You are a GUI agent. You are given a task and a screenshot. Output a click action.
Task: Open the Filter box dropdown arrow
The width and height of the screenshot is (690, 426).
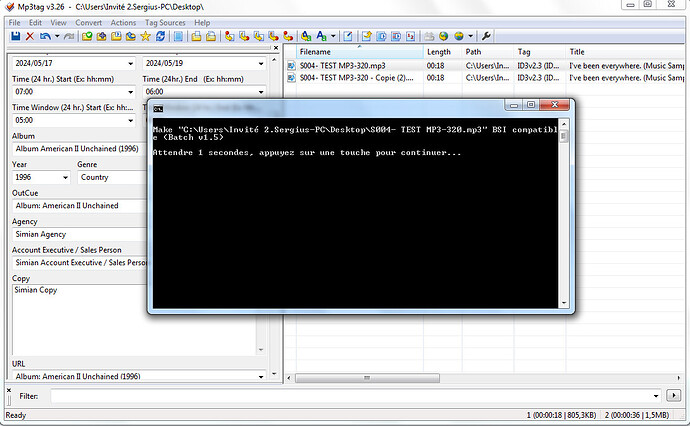[x=656, y=396]
